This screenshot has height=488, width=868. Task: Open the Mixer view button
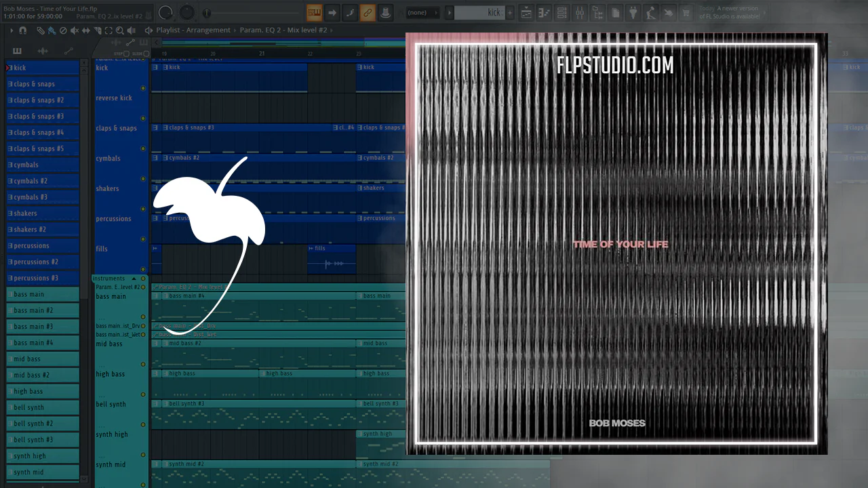580,12
